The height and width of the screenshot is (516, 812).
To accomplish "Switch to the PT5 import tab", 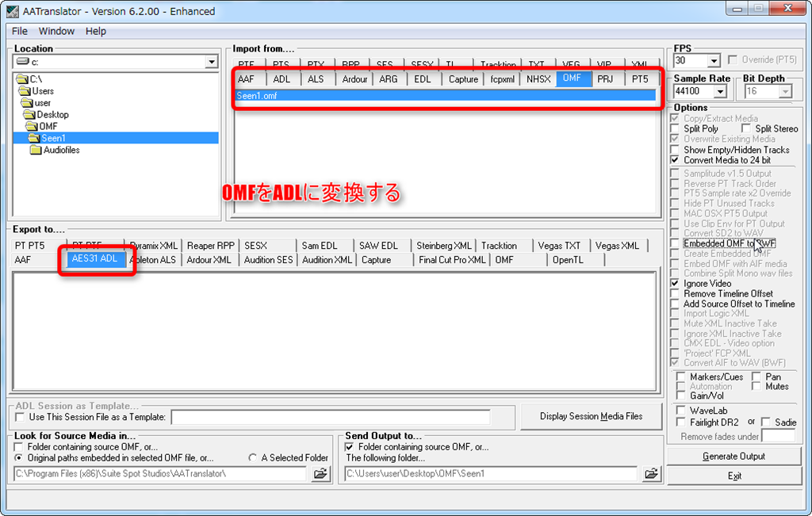I will pyautogui.click(x=640, y=79).
